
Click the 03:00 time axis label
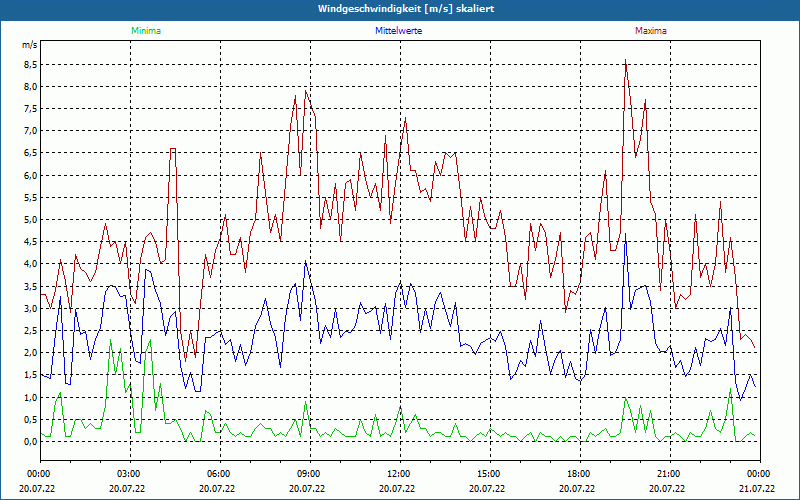tap(130, 474)
